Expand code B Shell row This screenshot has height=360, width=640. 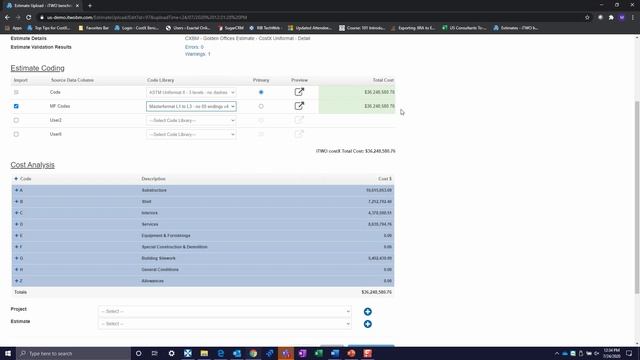pos(17,202)
